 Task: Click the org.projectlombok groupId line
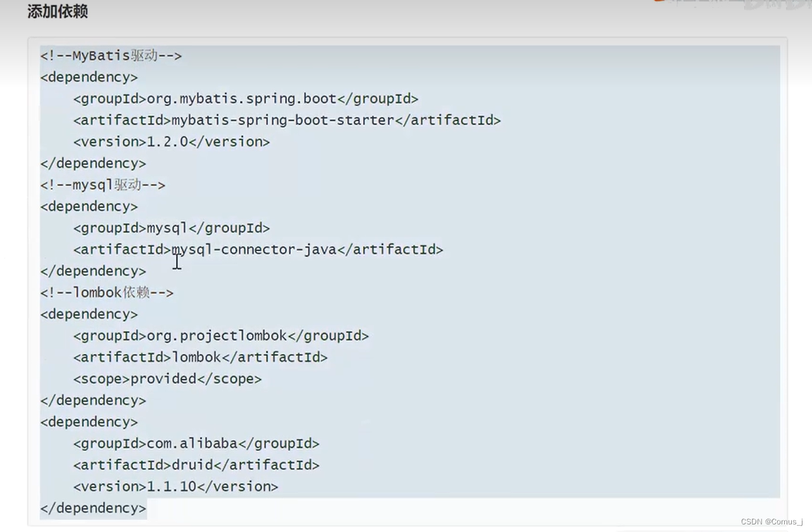click(x=221, y=335)
